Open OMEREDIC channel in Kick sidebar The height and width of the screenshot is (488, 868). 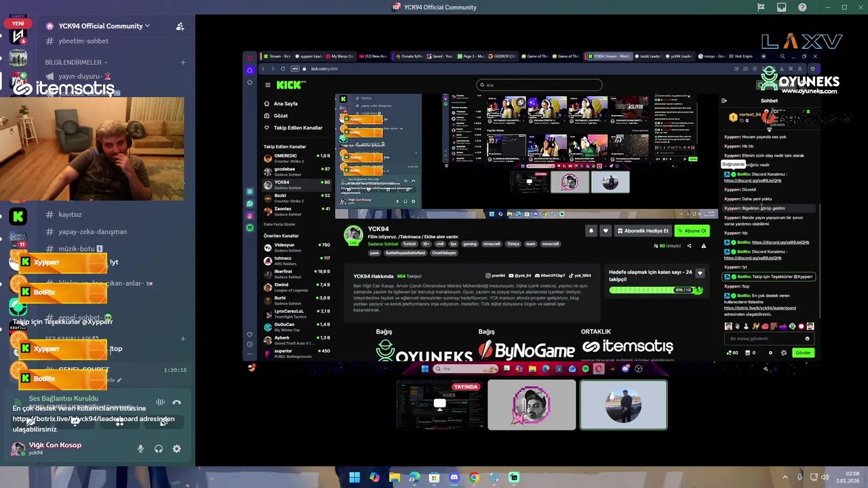pos(297,158)
